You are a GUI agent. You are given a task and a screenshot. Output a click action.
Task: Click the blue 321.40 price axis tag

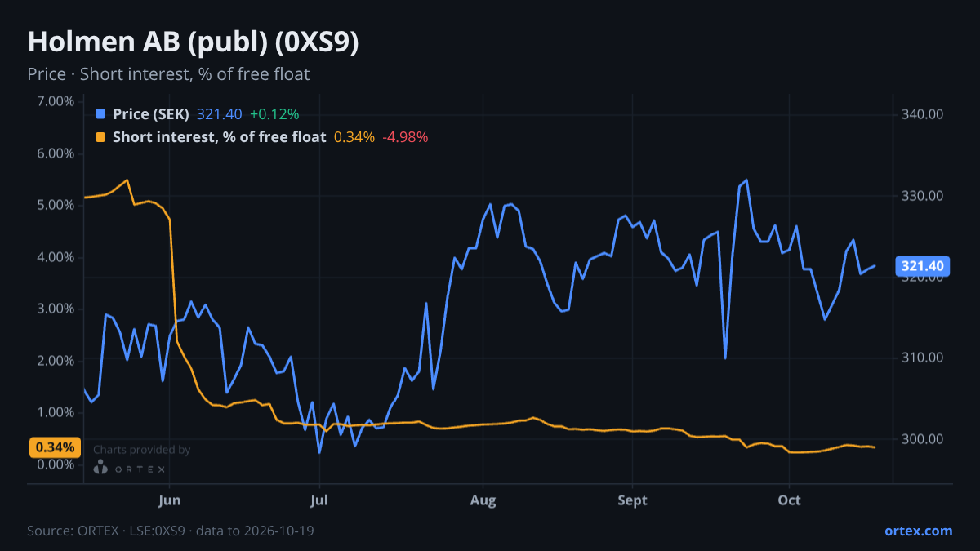[x=923, y=266]
